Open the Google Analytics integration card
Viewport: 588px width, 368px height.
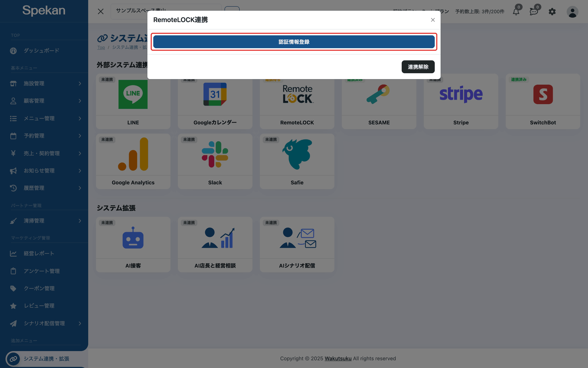tap(133, 161)
